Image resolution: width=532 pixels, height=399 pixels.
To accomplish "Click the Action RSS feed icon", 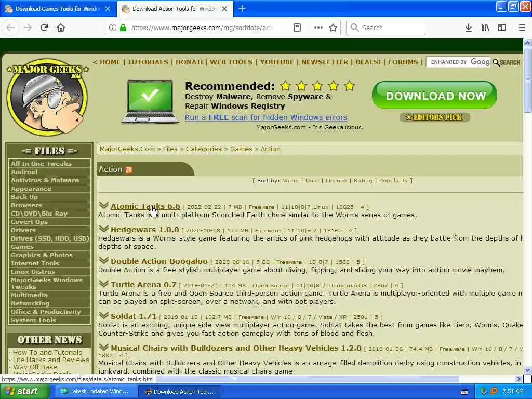I will 129,170.
